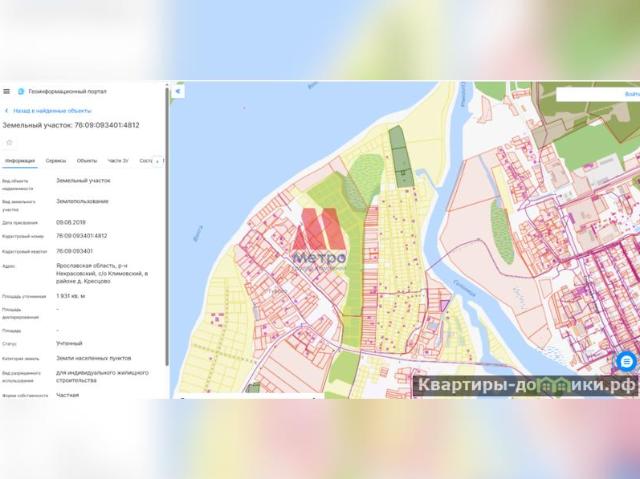This screenshot has width=640, height=479.
Task: Click the 'Землепользование' value
Action: pyautogui.click(x=82, y=201)
